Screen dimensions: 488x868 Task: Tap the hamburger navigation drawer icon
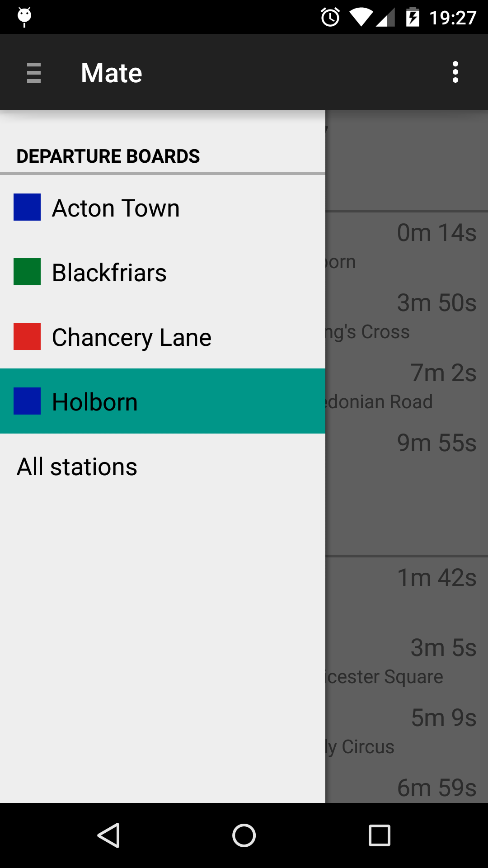pos(34,73)
